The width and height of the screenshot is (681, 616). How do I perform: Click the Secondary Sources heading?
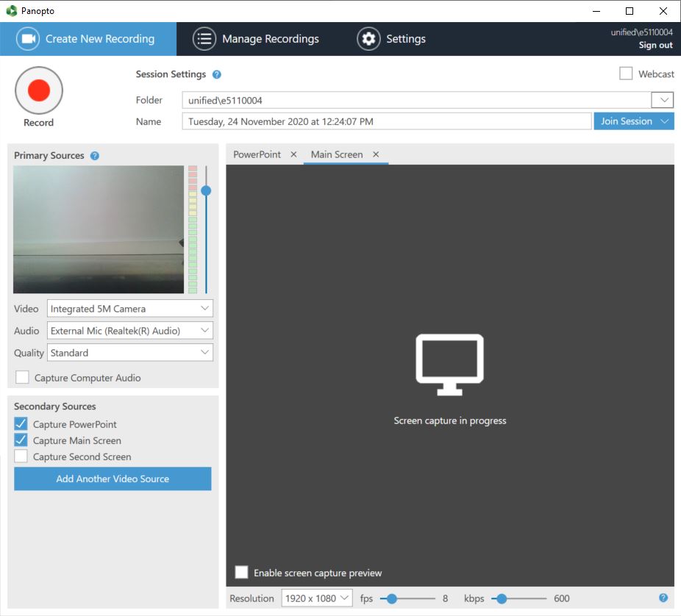(x=54, y=407)
